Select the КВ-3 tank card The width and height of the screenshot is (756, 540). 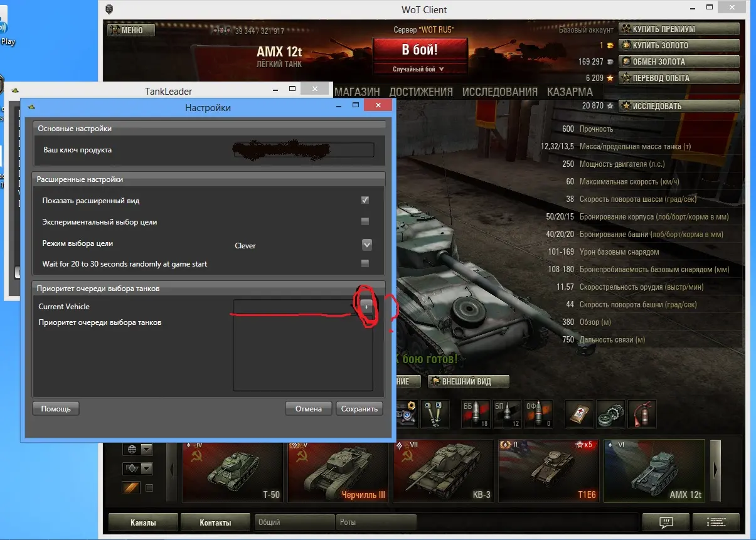443,470
